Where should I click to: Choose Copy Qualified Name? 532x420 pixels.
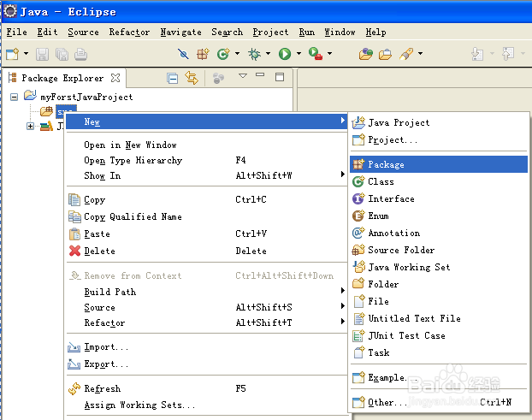(206, 216)
